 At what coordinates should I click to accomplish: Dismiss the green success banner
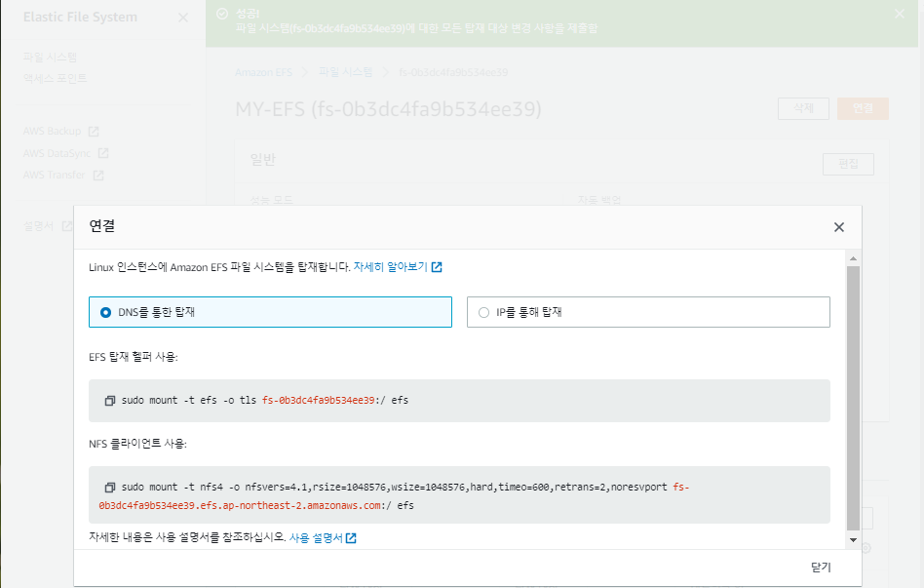coord(900,14)
